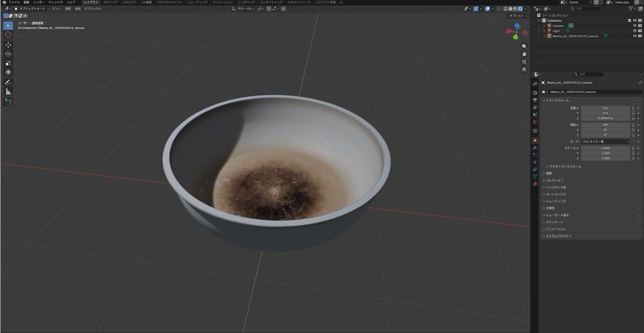The image size is (644, 333).
Task: Toggle the rotation X lock icon
Action: pyautogui.click(x=633, y=125)
